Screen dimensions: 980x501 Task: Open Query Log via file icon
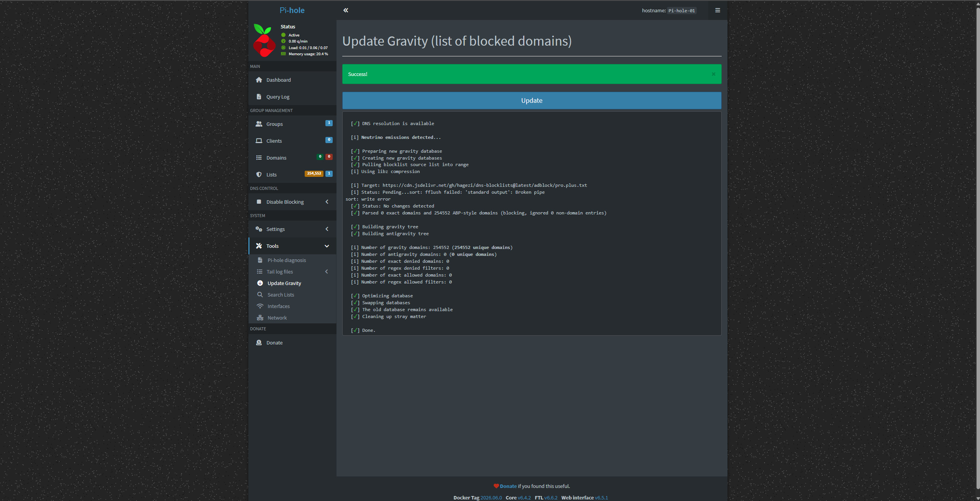[x=259, y=97]
